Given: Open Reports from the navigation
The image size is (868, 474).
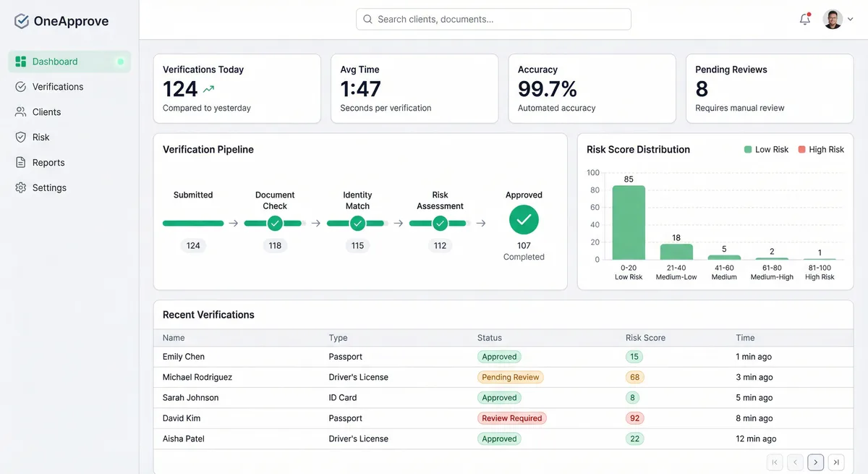Looking at the screenshot, I should coord(47,162).
